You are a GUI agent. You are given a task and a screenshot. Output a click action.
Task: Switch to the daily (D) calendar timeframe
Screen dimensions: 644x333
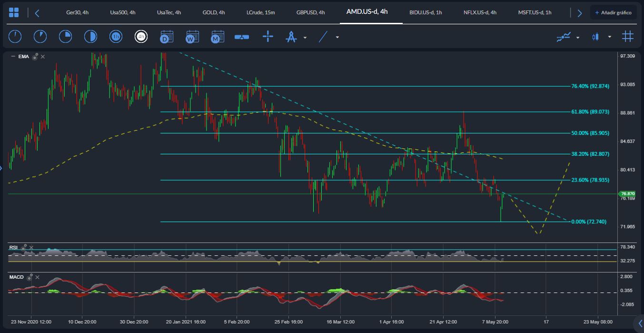(167, 37)
